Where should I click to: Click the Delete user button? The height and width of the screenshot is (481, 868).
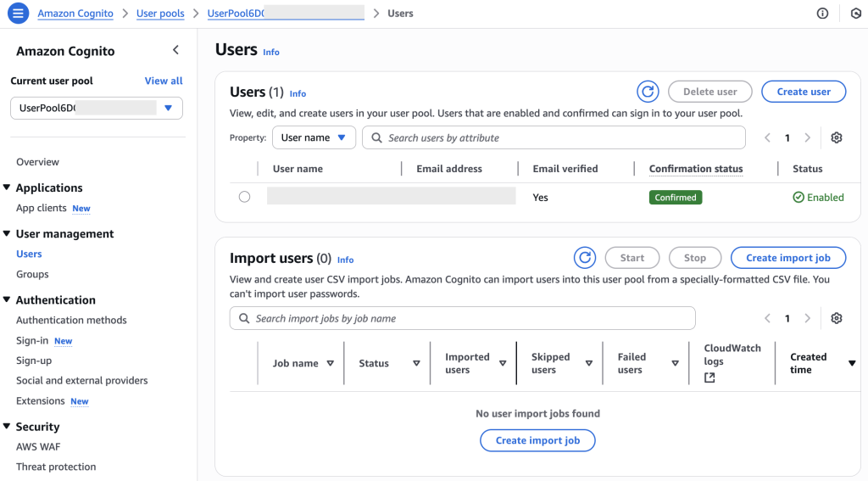coord(710,92)
